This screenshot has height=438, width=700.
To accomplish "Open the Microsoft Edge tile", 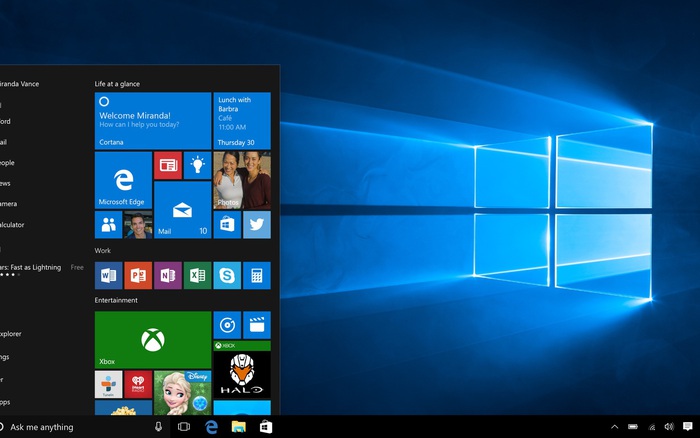I will click(x=123, y=180).
